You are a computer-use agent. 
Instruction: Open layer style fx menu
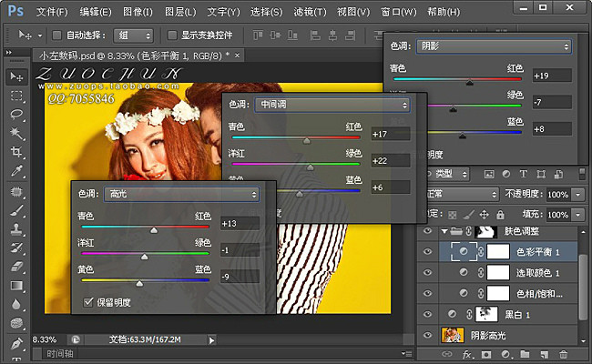[467, 354]
